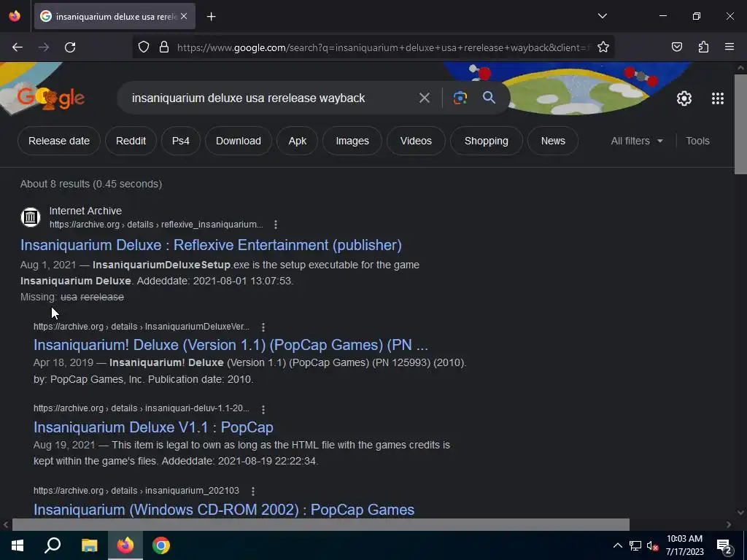
Task: Click the vertical scrollbar thumb
Action: (741, 124)
